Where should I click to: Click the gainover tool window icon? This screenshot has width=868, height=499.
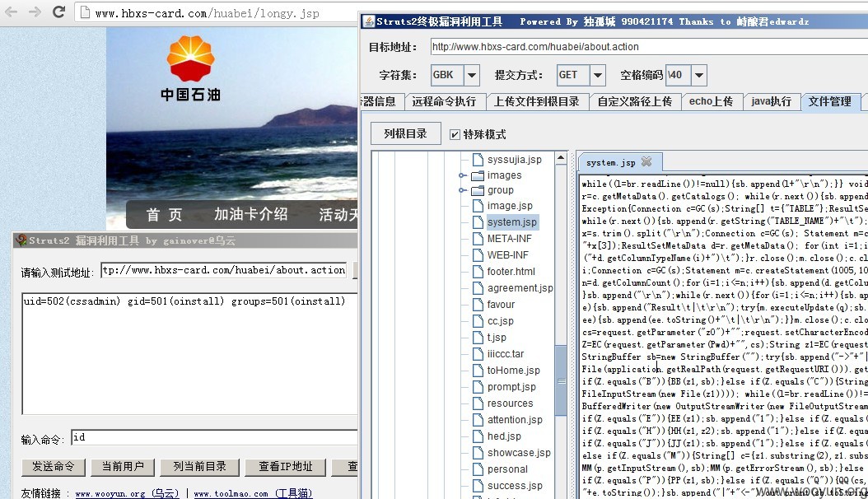21,240
